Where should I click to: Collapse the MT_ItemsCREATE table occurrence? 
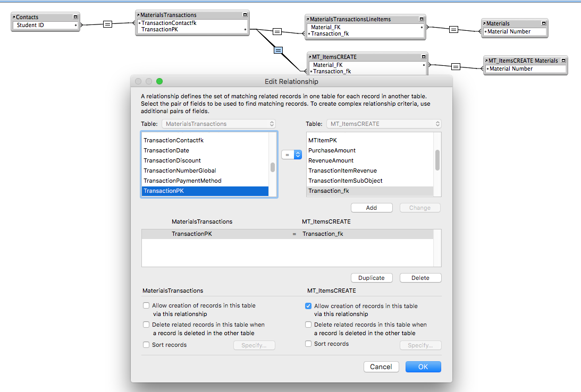(x=424, y=57)
